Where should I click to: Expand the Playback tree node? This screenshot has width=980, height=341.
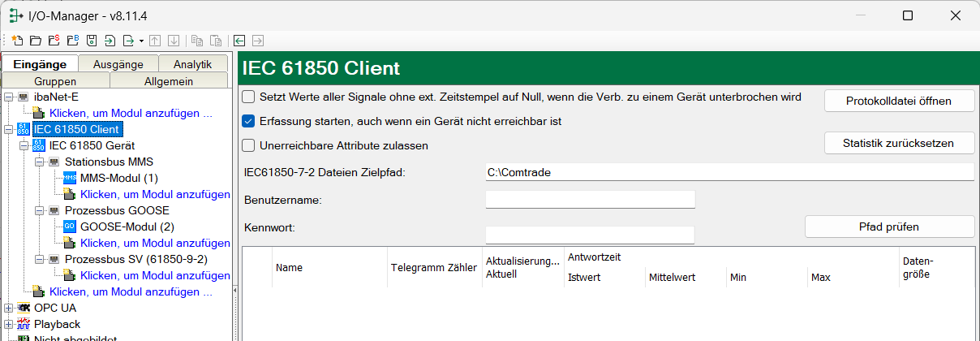pos(8,324)
